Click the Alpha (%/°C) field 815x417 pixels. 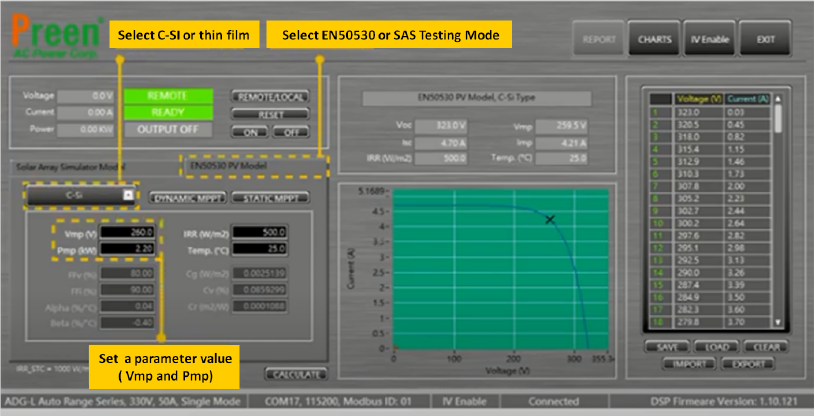click(x=127, y=306)
